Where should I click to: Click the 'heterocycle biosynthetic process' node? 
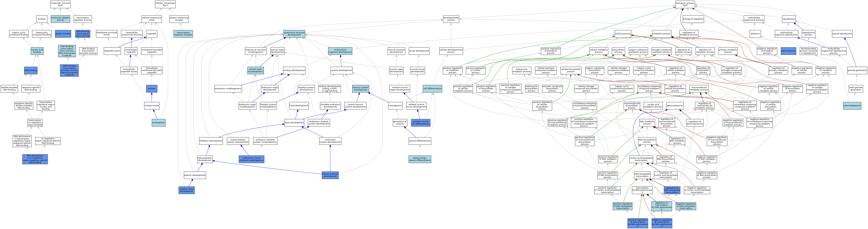531,89
